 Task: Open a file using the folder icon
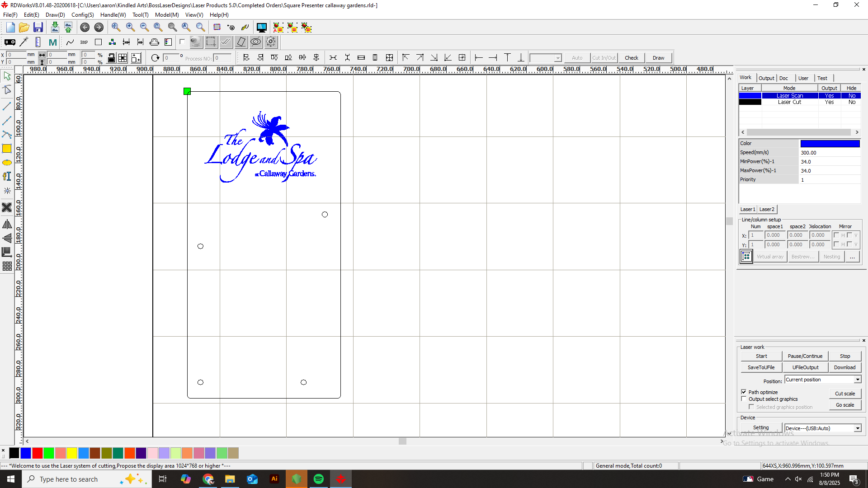(24, 28)
